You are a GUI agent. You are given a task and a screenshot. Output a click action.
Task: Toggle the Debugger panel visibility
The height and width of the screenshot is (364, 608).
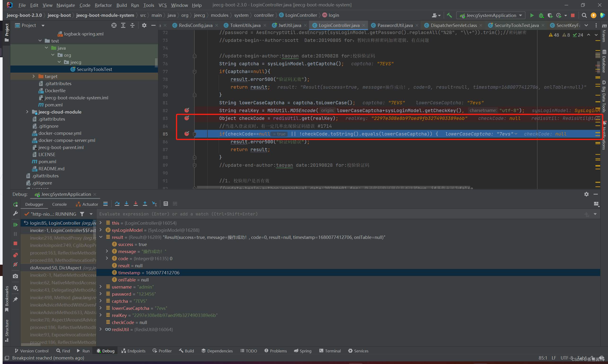pyautogui.click(x=34, y=204)
